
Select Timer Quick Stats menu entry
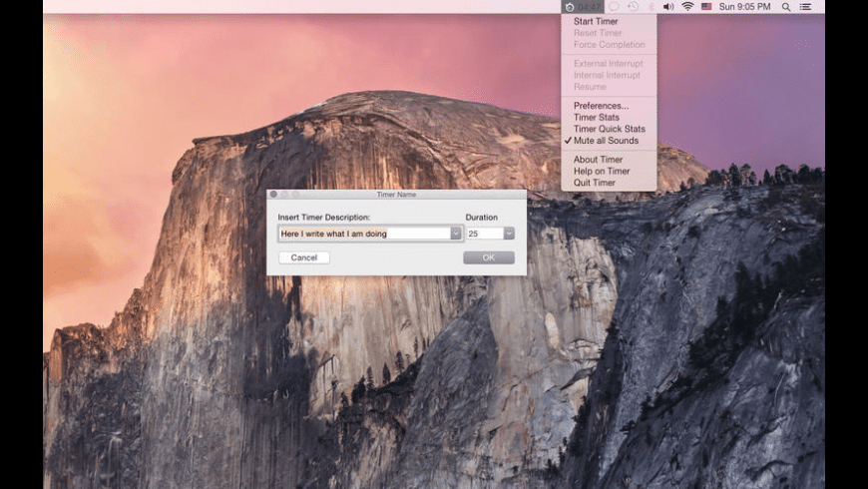pos(609,129)
